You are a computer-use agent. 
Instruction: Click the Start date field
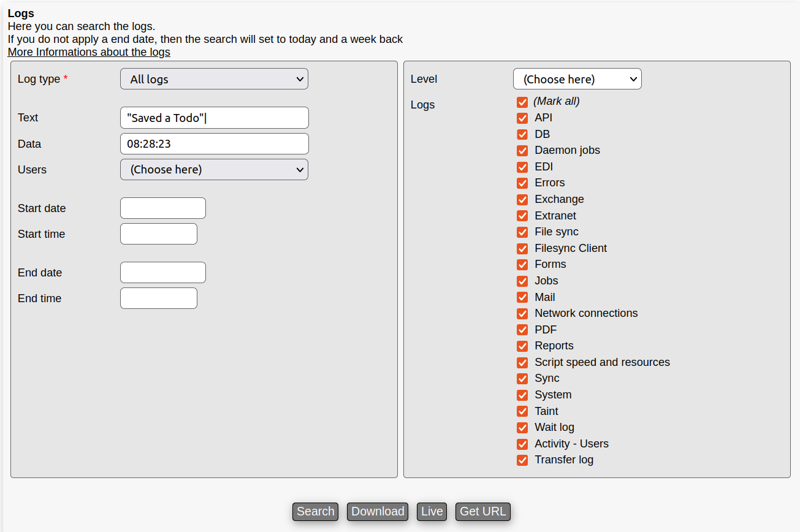click(x=162, y=208)
